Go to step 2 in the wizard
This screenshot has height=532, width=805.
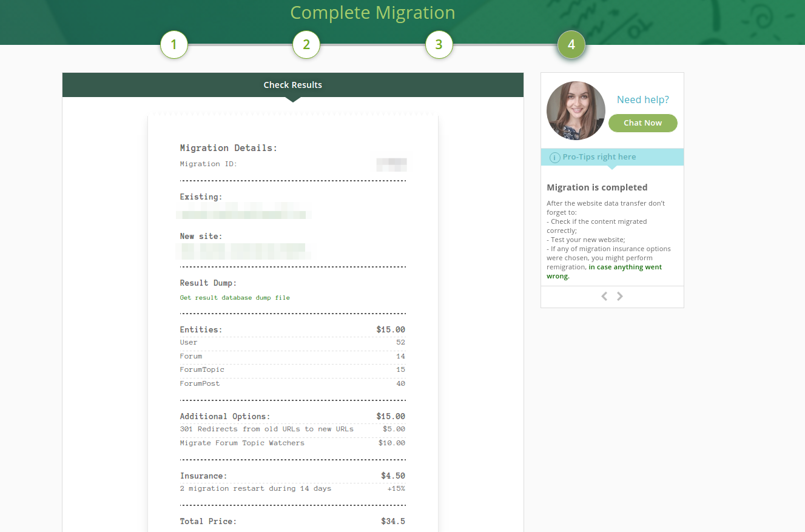click(x=306, y=45)
